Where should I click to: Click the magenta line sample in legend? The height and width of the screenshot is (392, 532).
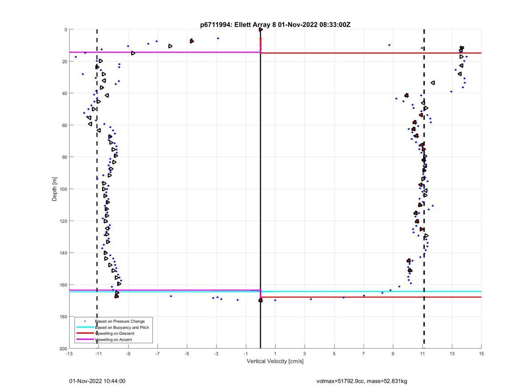point(85,339)
